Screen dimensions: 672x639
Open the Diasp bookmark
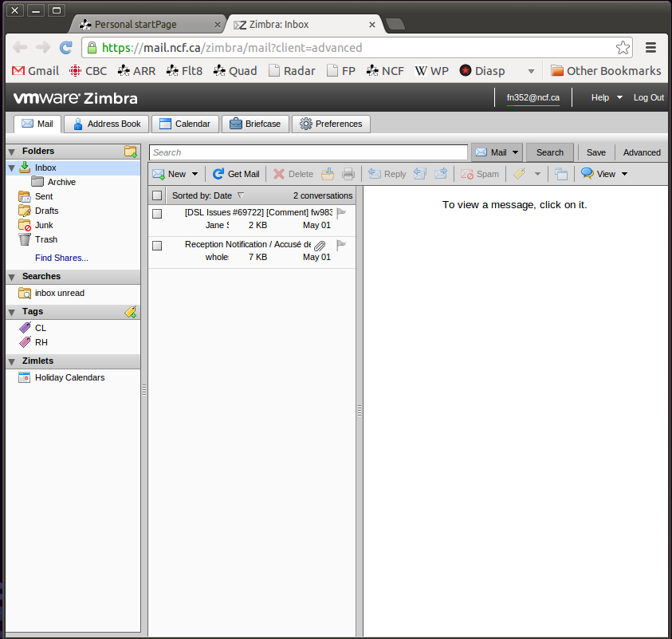482,71
